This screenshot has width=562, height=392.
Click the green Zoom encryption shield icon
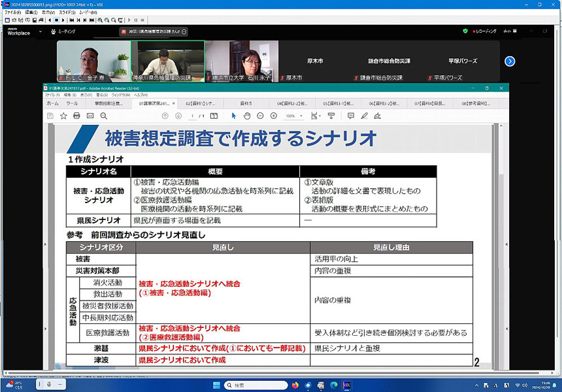pyautogui.click(x=465, y=31)
